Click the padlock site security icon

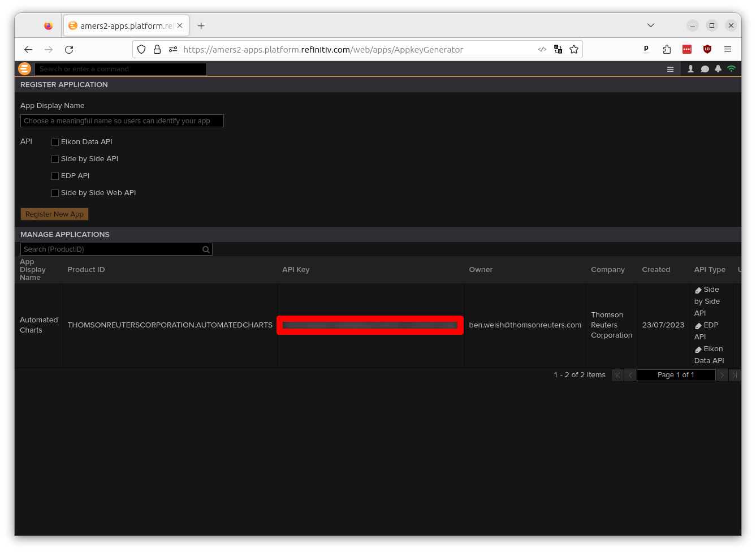[x=157, y=49]
